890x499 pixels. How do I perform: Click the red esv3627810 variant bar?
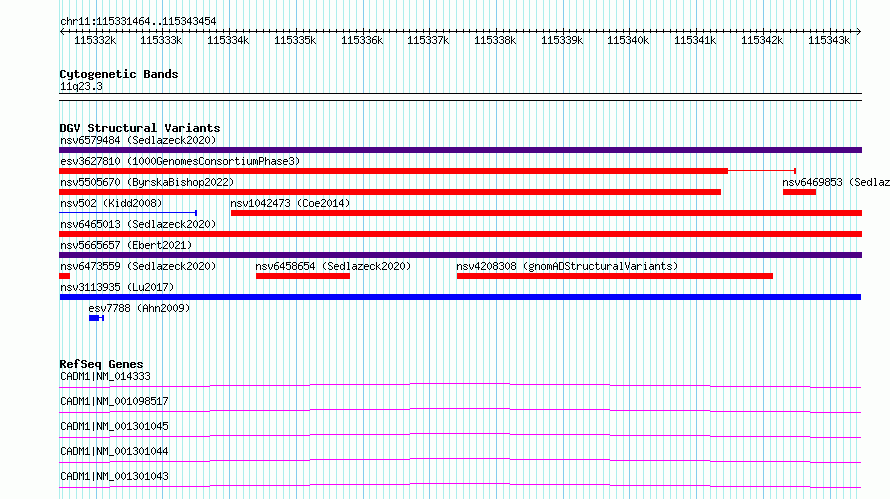393,171
